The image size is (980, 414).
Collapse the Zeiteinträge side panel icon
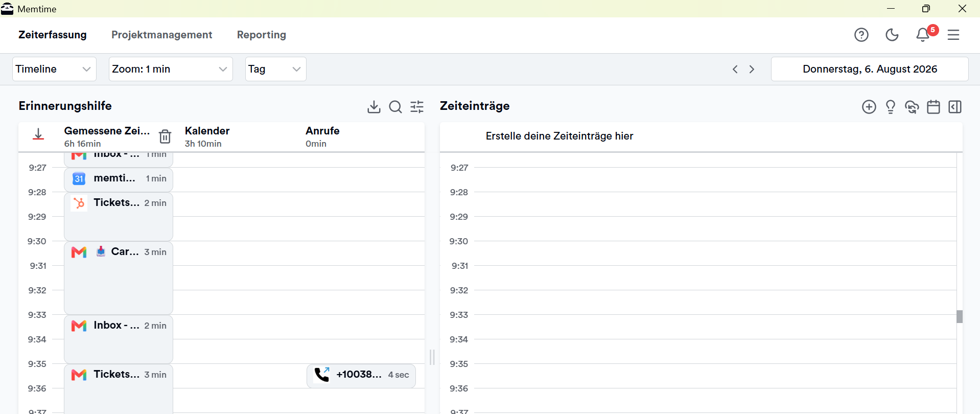tap(955, 107)
